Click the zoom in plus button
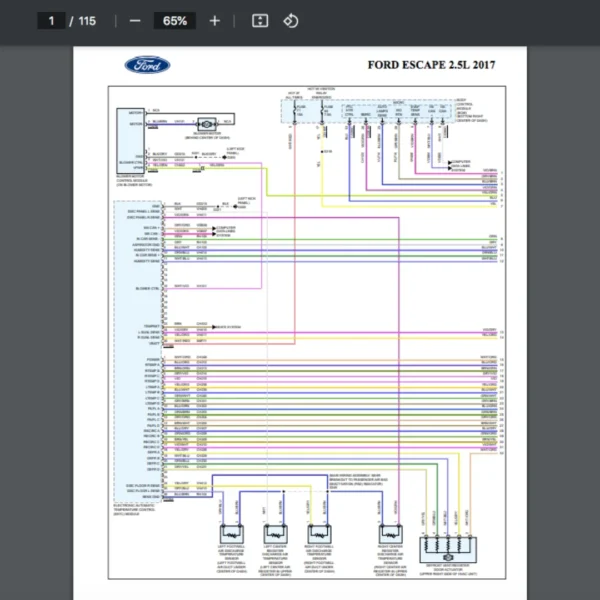 pos(215,21)
